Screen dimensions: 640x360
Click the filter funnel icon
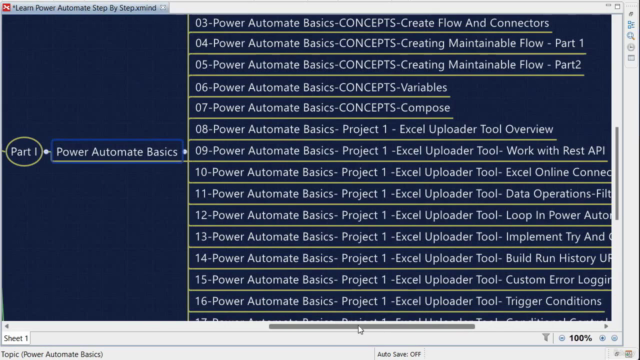pyautogui.click(x=546, y=338)
